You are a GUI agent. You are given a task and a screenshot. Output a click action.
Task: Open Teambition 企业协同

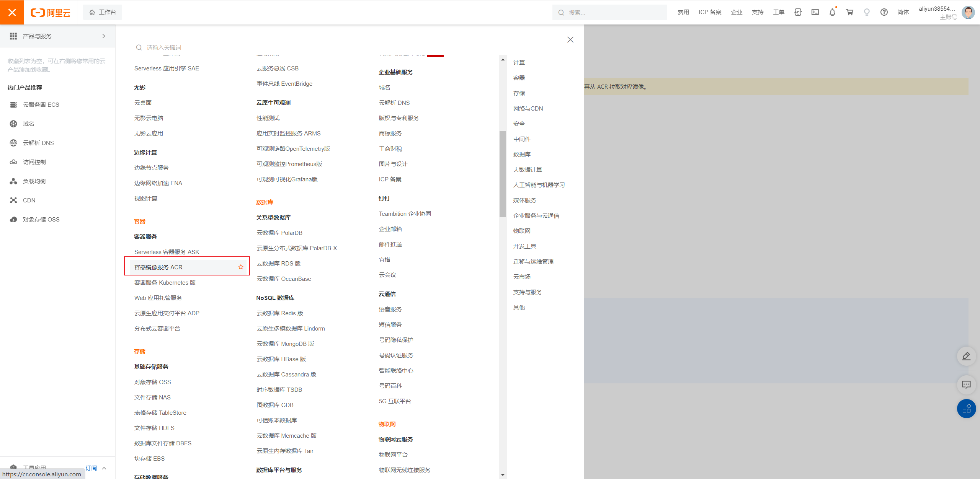point(405,214)
